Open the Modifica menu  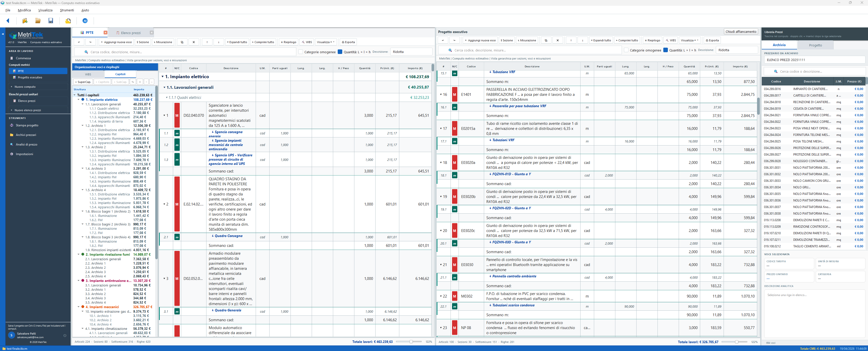(x=24, y=10)
